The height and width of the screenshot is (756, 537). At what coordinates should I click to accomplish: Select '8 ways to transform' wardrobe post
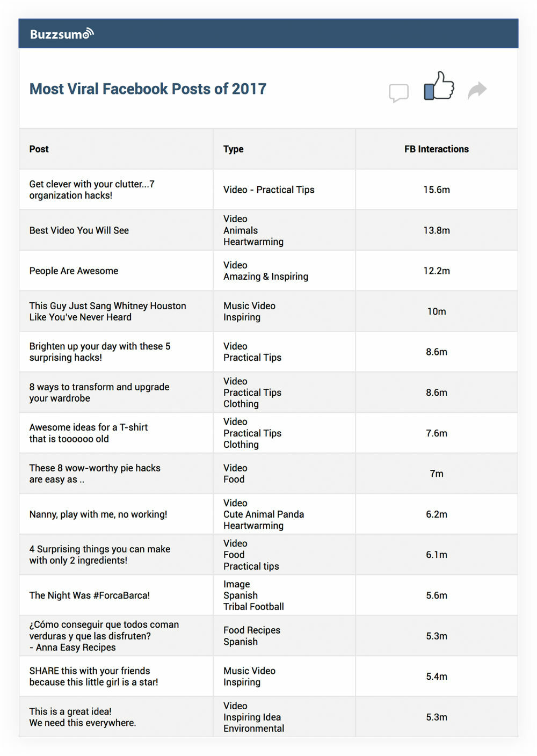(x=99, y=392)
